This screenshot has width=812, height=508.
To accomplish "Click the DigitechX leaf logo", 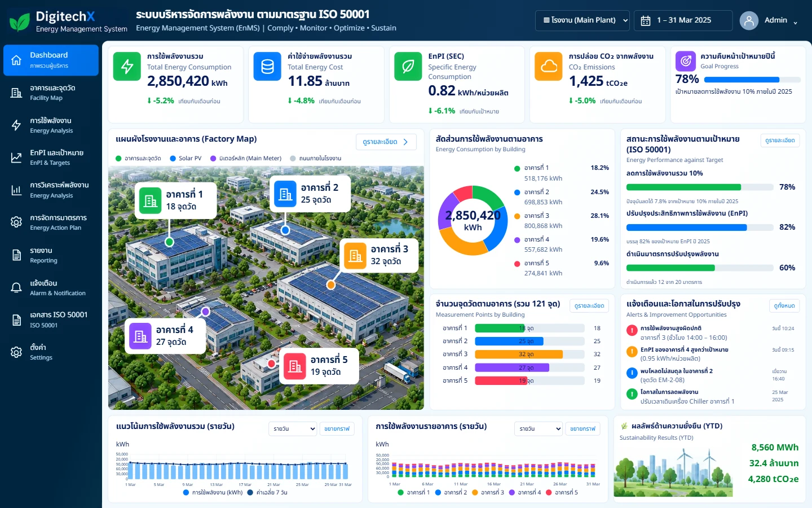I will (20, 21).
